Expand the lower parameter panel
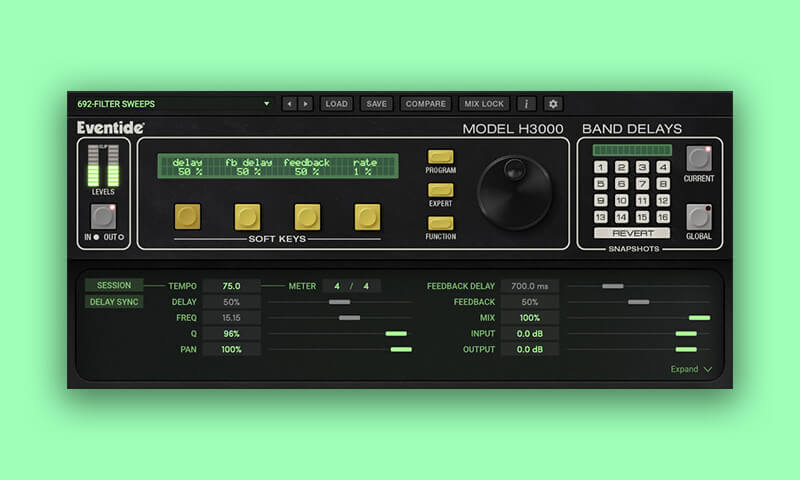The height and width of the screenshot is (480, 800). (692, 369)
